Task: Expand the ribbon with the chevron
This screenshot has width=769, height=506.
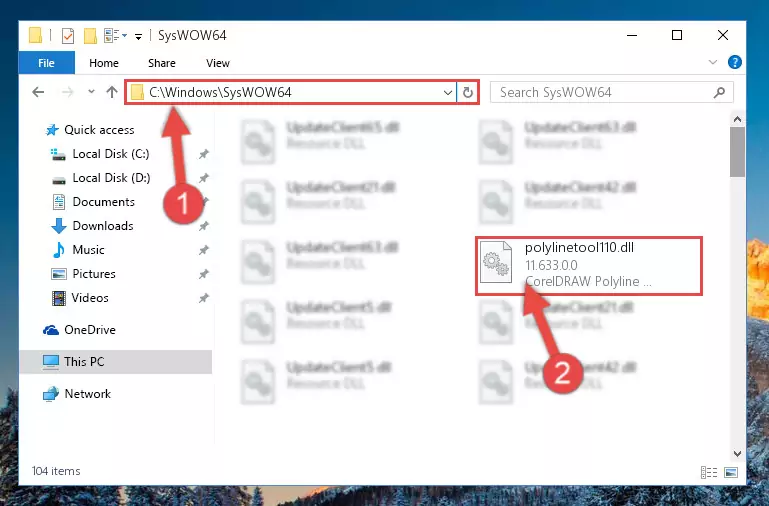Action: (713, 62)
